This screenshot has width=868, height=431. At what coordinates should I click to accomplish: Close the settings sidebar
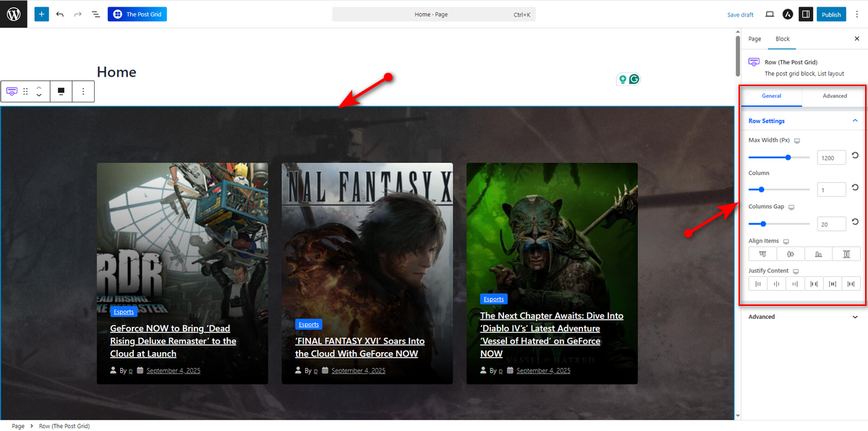pos(856,38)
